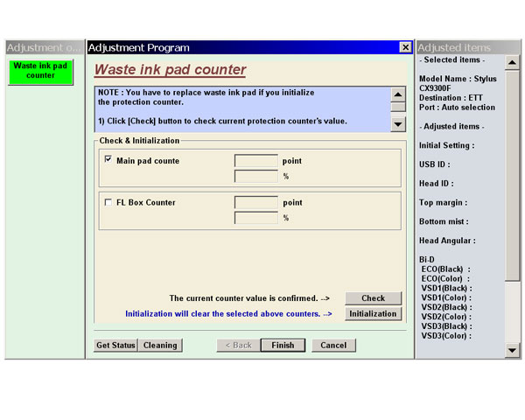The image size is (525, 420).
Task: Enable the FL Box Counter checkbox
Action: 108,202
